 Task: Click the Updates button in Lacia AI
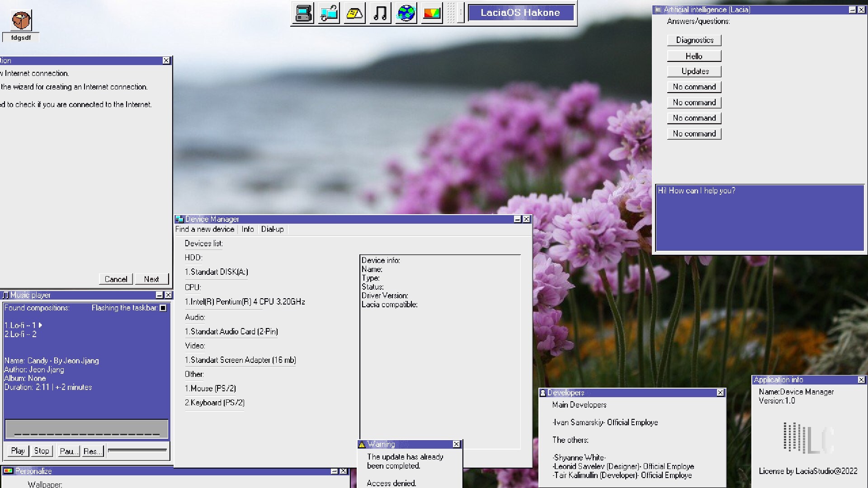pos(694,71)
